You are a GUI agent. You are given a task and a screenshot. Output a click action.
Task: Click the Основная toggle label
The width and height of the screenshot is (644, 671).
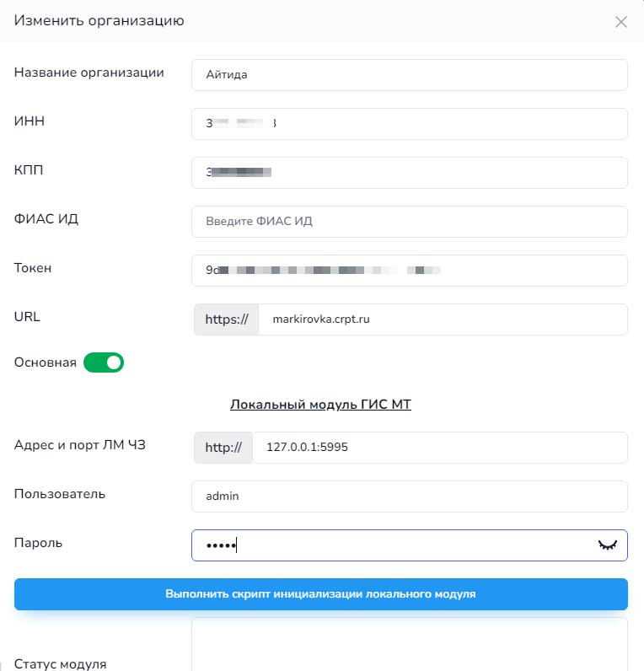tap(46, 362)
